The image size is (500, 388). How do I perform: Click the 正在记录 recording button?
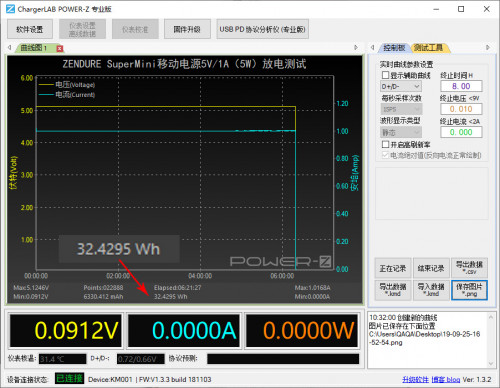[x=393, y=268]
